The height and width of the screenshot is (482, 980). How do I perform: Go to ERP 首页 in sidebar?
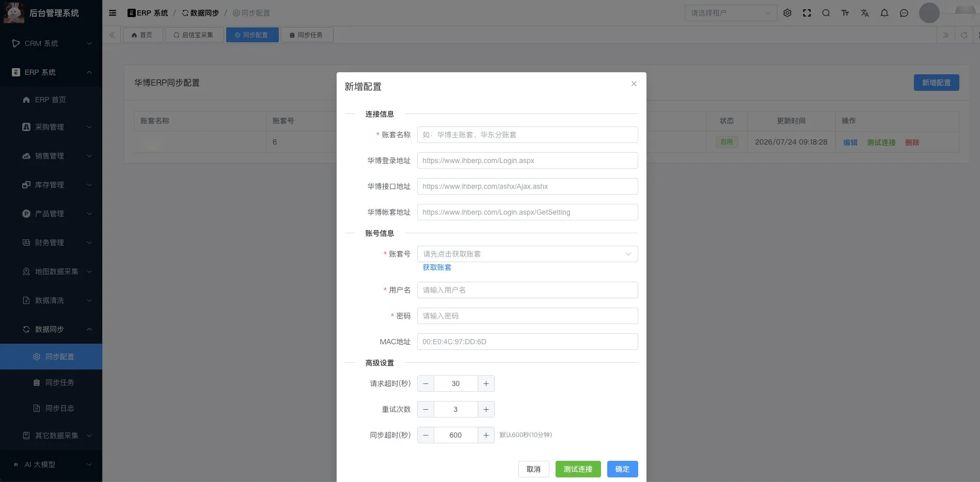[x=51, y=100]
